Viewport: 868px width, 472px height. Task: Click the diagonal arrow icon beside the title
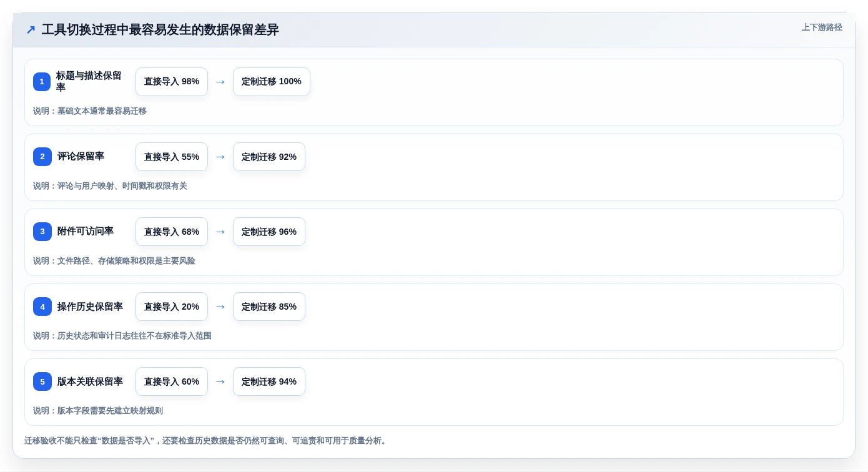(x=31, y=30)
